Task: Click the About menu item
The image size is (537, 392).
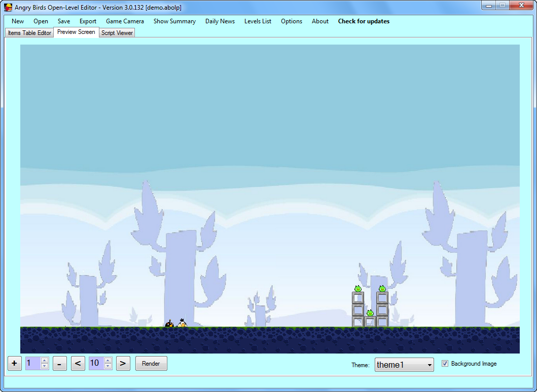Action: pyautogui.click(x=320, y=21)
